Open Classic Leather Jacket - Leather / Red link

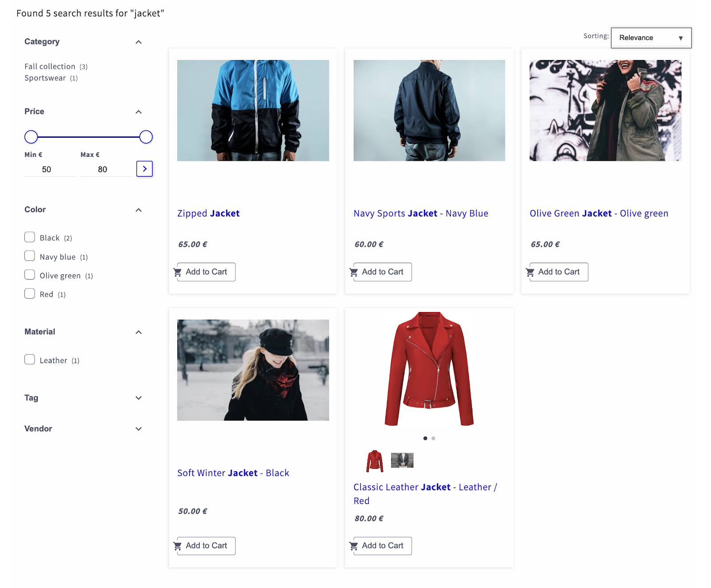pyautogui.click(x=425, y=494)
